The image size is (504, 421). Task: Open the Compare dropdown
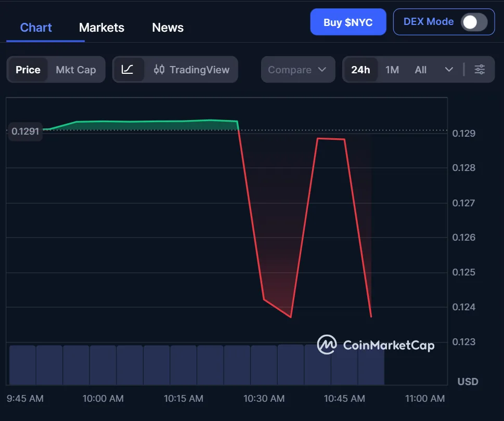click(x=298, y=69)
